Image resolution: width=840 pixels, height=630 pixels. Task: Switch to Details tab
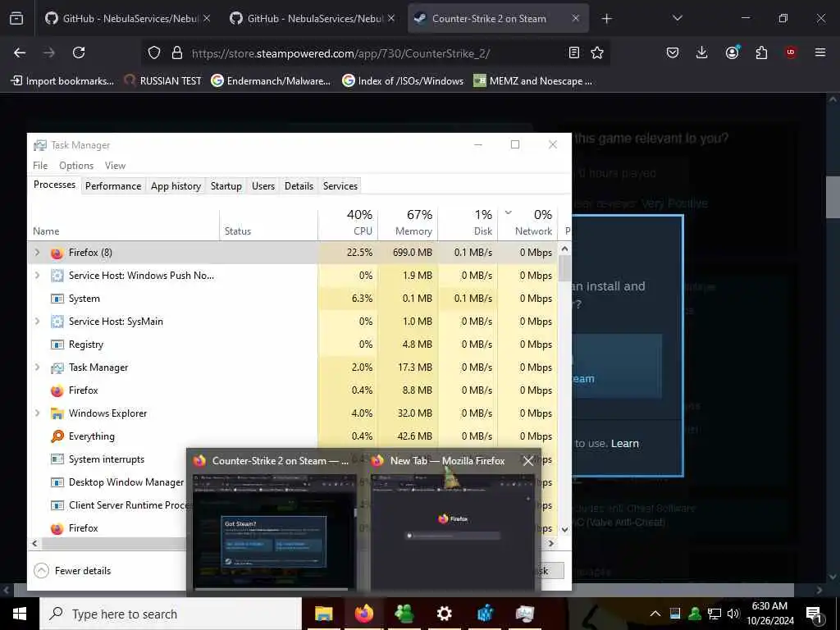[299, 186]
